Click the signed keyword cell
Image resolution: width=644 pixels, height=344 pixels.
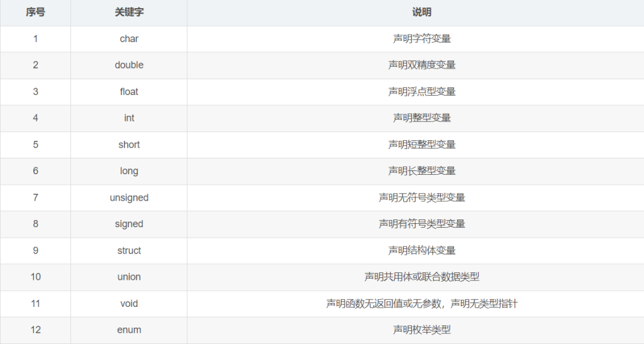pyautogui.click(x=129, y=224)
